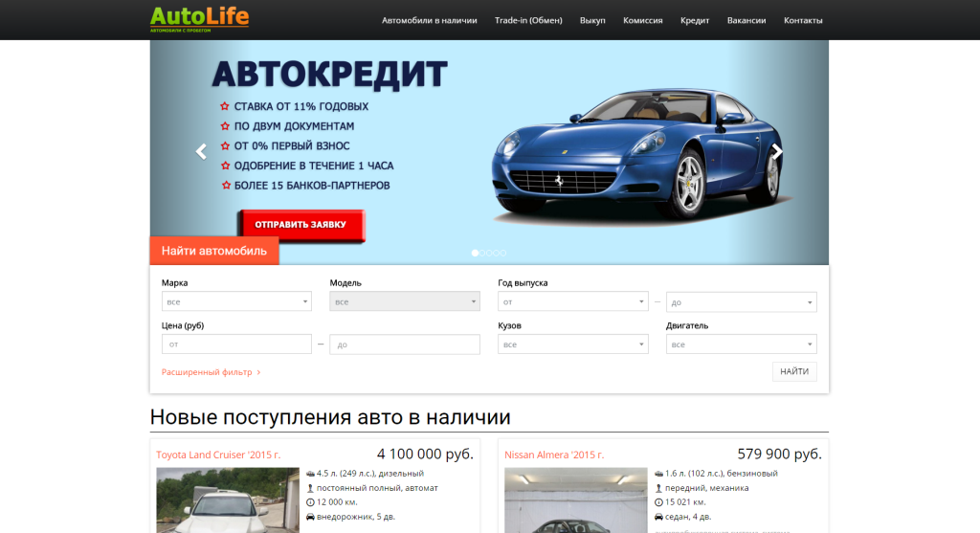Click '4.5 л. (249 л.с.), дизельный' text
The width and height of the screenshot is (980, 533).
pos(370,474)
